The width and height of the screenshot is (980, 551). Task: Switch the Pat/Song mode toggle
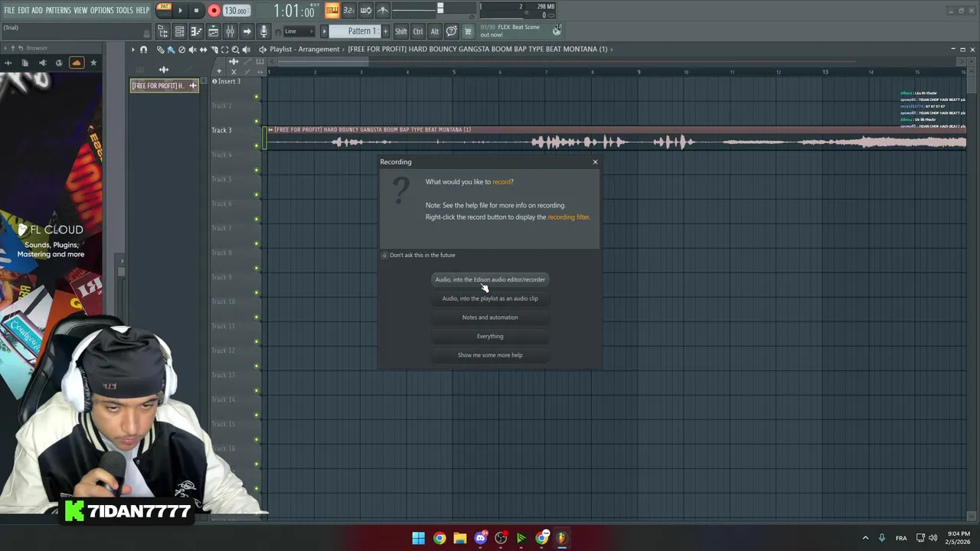pyautogui.click(x=164, y=10)
